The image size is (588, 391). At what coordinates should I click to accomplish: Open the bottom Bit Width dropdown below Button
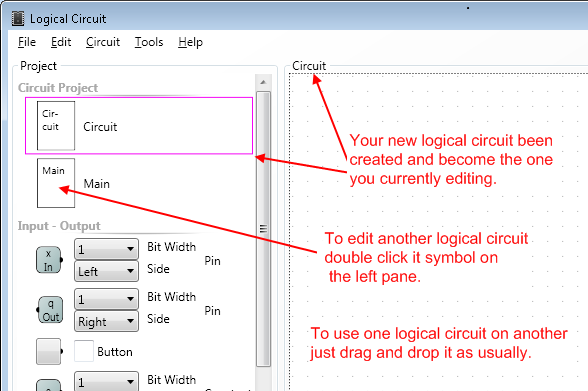[106, 381]
